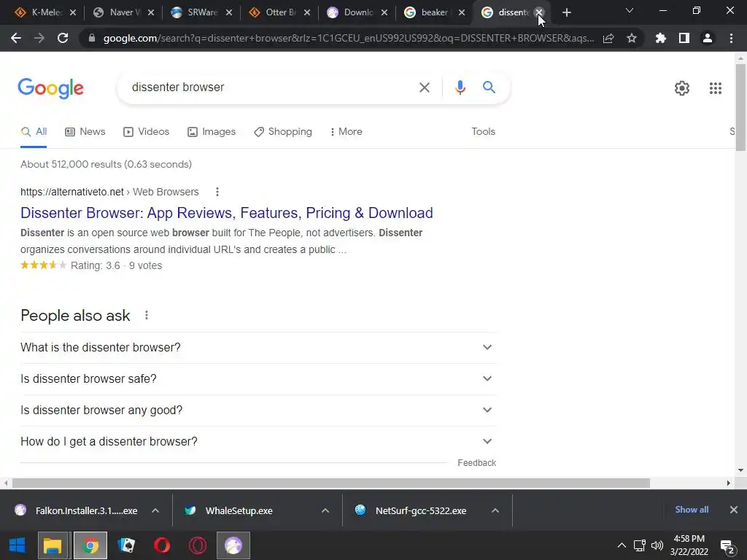Open Opera browser from taskbar
This screenshot has width=747, height=560.
162,545
